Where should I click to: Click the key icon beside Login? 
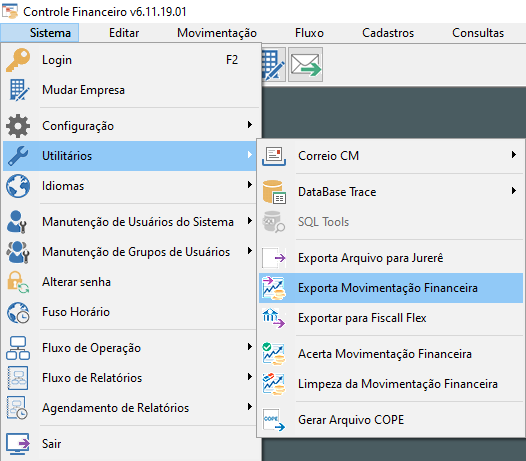tap(18, 60)
